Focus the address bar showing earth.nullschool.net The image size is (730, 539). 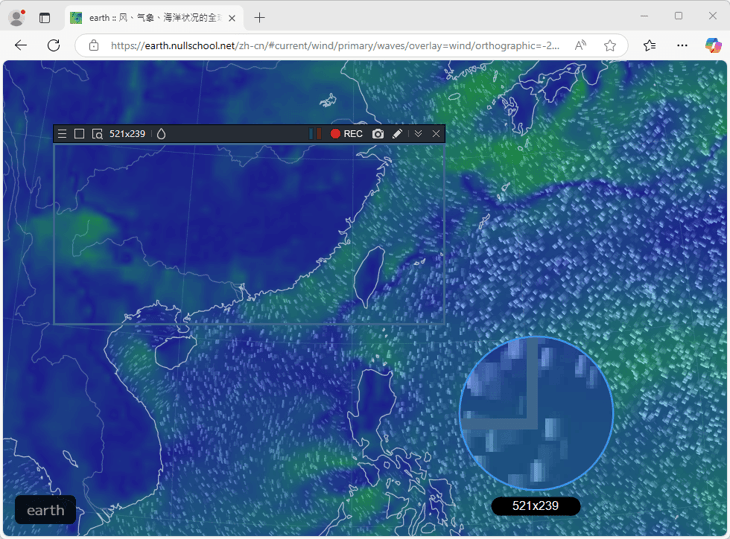click(x=335, y=46)
